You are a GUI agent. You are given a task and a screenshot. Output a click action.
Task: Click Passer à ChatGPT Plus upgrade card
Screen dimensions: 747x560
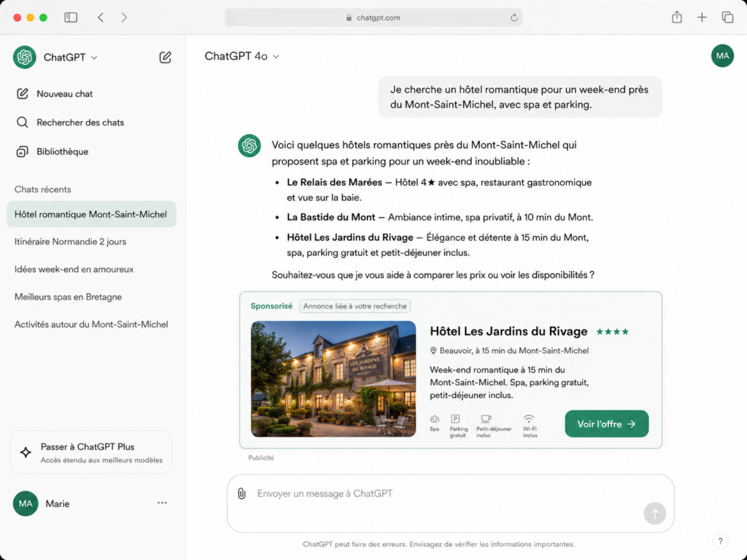point(90,452)
